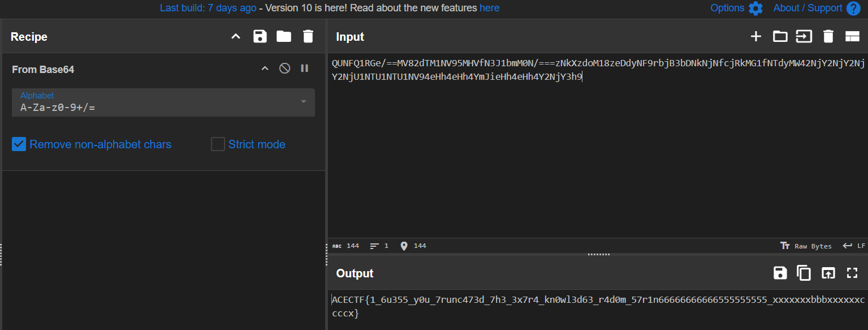Click the Strict mode label

(x=257, y=144)
